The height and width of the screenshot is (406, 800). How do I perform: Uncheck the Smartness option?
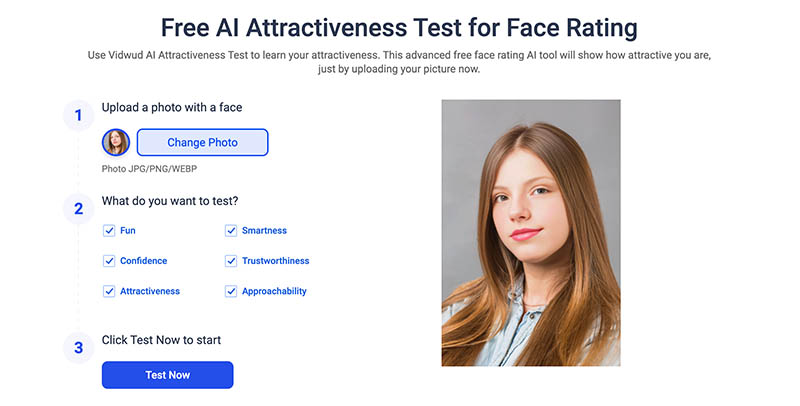(x=231, y=231)
